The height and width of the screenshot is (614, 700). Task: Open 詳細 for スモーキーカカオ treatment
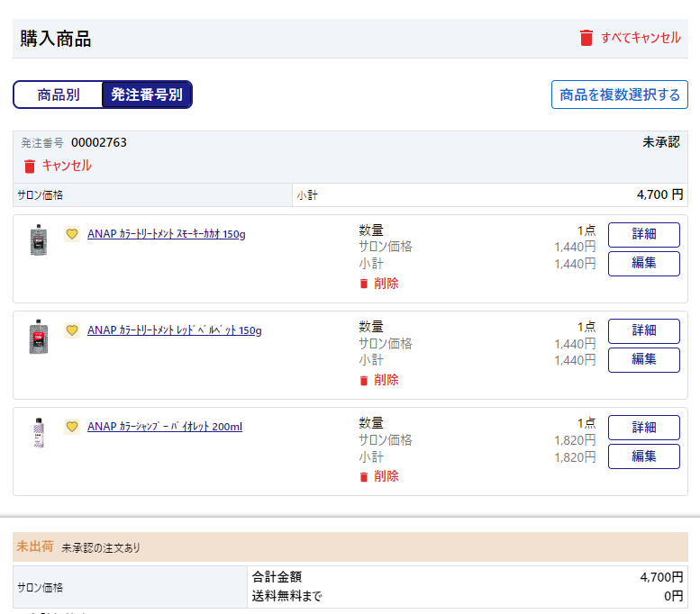[x=644, y=235]
